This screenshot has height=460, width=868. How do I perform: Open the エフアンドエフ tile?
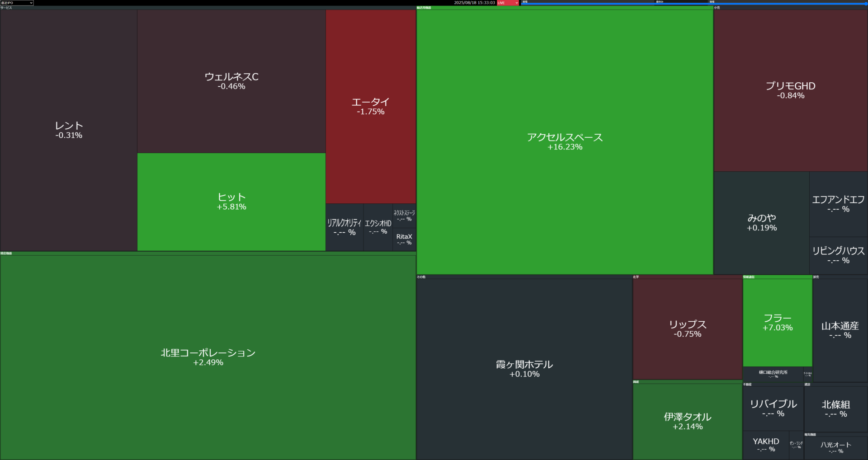839,204
